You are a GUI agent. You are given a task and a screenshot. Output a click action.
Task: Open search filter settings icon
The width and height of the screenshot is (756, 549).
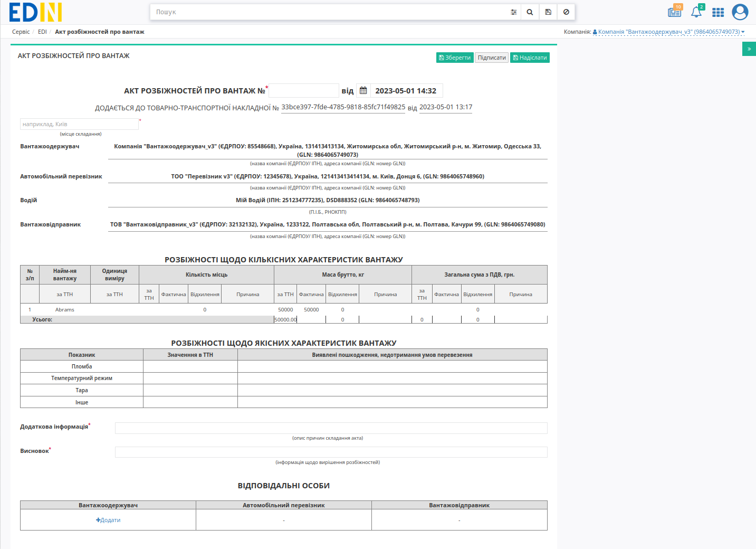[x=513, y=12]
